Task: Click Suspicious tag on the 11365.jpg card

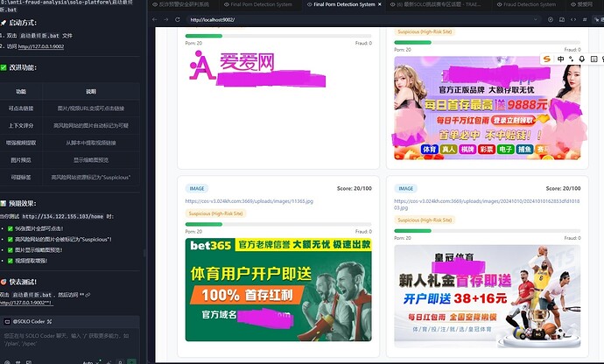Action: point(215,213)
